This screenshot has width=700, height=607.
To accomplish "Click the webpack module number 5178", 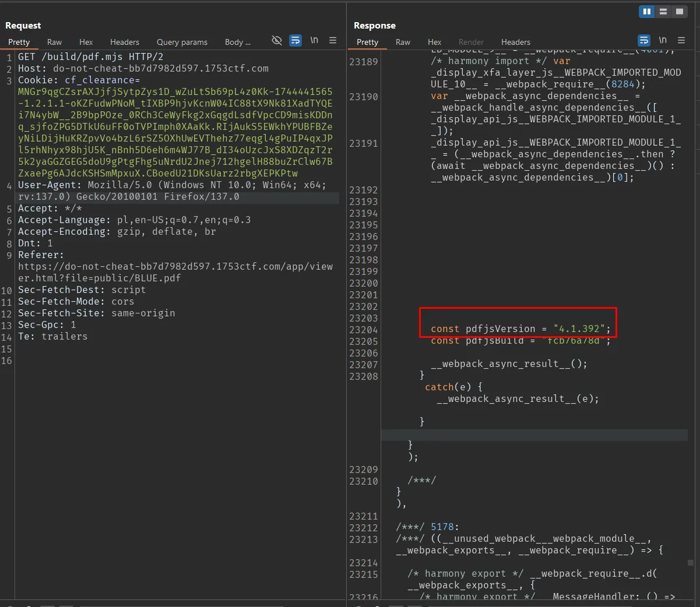I will pyautogui.click(x=442, y=527).
